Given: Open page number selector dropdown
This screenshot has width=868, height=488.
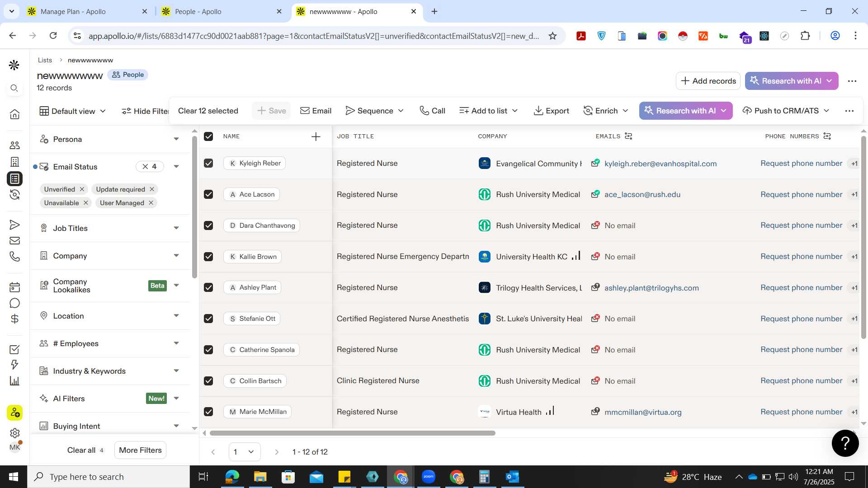Looking at the screenshot, I should 245,452.
